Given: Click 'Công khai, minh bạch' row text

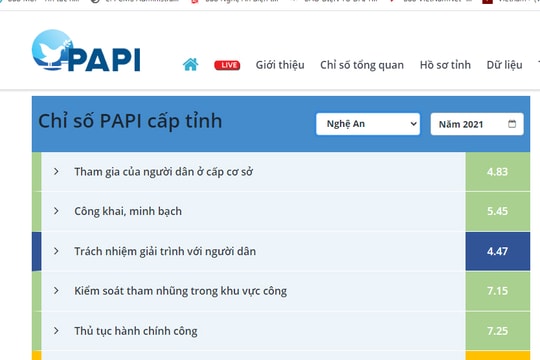Looking at the screenshot, I should (128, 211).
